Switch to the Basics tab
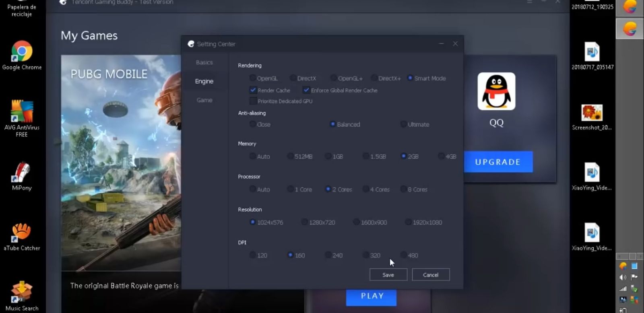644x313 pixels. tap(204, 62)
